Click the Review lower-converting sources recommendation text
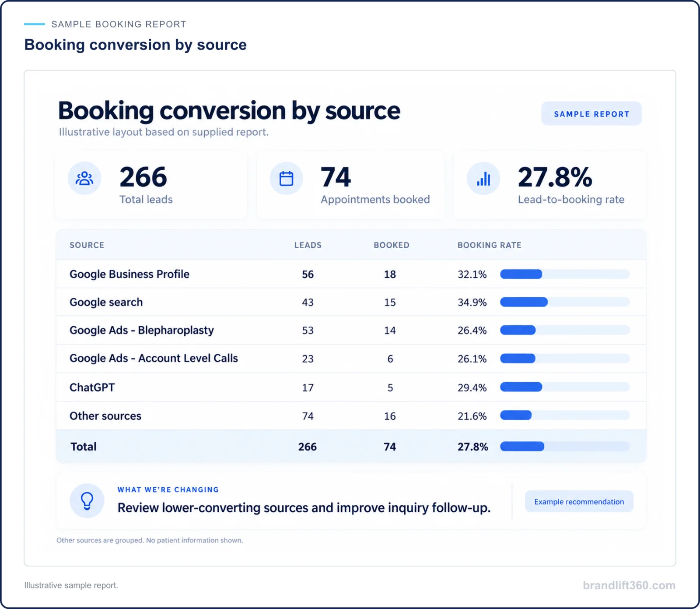This screenshot has width=700, height=609. tap(304, 508)
